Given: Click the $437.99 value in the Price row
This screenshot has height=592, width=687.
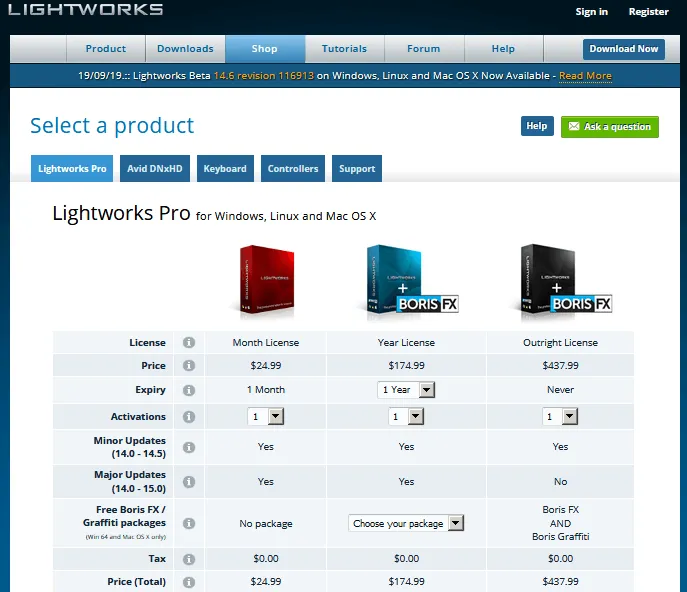Looking at the screenshot, I should 560,365.
